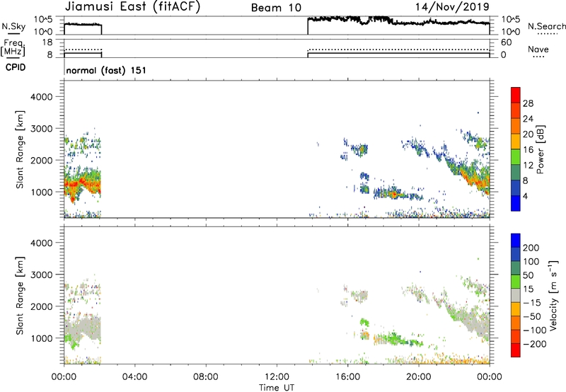Pick the red bottom segment of Velocity colorbar

point(516,350)
